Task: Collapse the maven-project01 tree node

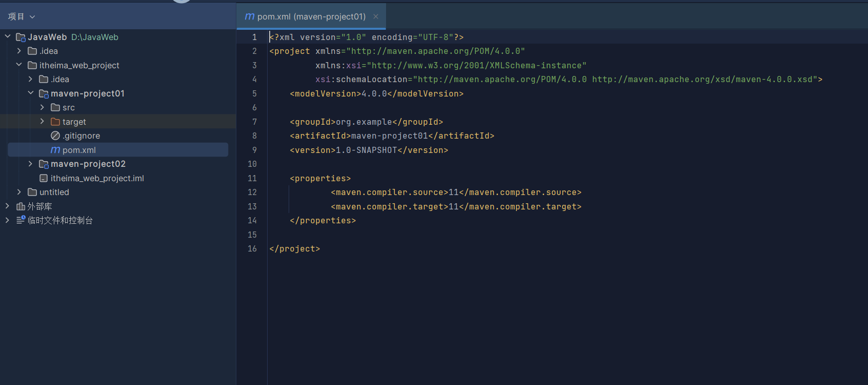Action: pos(30,93)
